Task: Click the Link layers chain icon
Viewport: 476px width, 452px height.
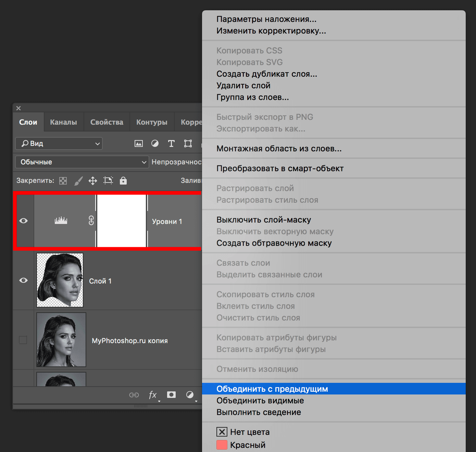Action: pyautogui.click(x=134, y=395)
